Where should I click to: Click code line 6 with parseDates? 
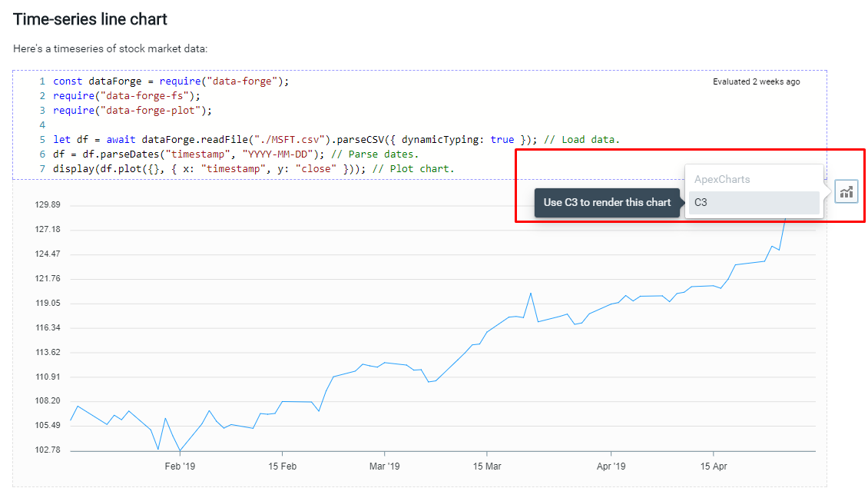click(x=236, y=154)
